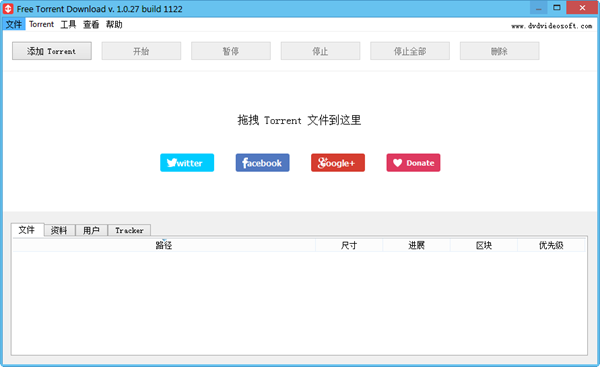Click the 拖拽 Torrent 文件到这里 drop area text

pyautogui.click(x=299, y=120)
